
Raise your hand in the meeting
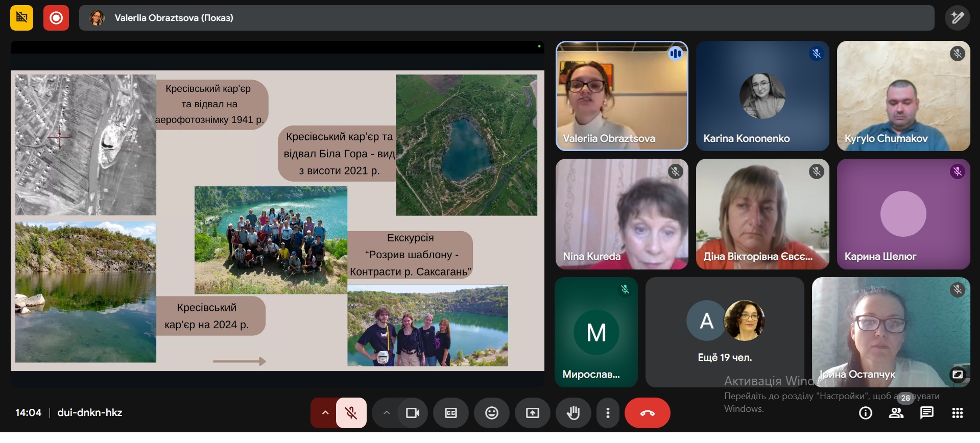point(573,413)
